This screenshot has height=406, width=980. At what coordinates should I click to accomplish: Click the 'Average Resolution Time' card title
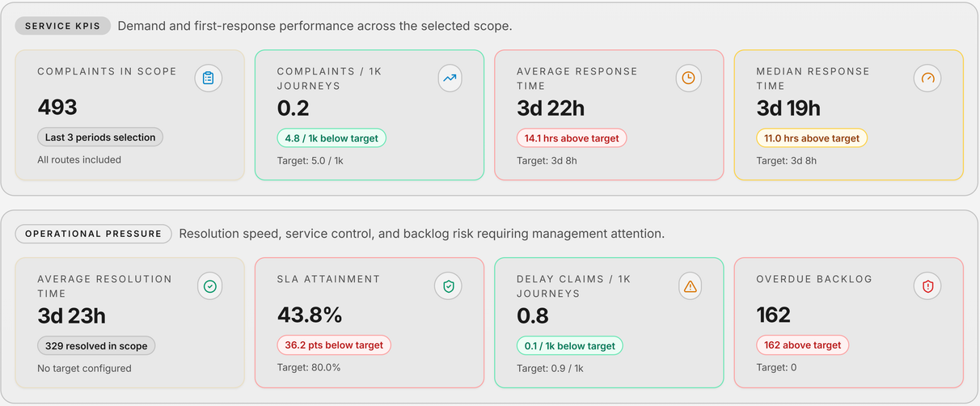point(105,286)
